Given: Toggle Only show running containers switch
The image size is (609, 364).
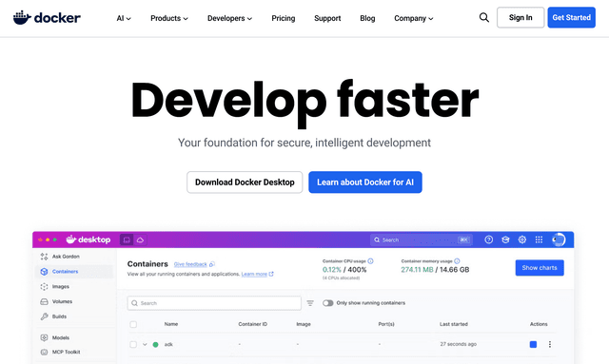Looking at the screenshot, I should pyautogui.click(x=327, y=303).
